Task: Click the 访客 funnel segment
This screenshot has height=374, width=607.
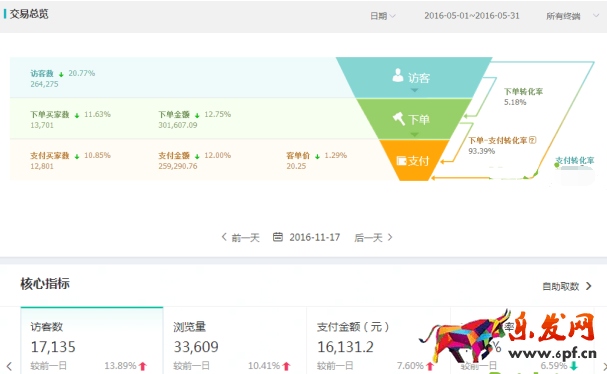Action: click(413, 77)
